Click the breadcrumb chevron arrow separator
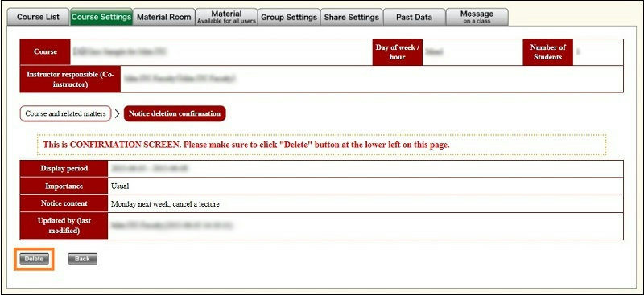This screenshot has width=644, height=295. coord(118,113)
